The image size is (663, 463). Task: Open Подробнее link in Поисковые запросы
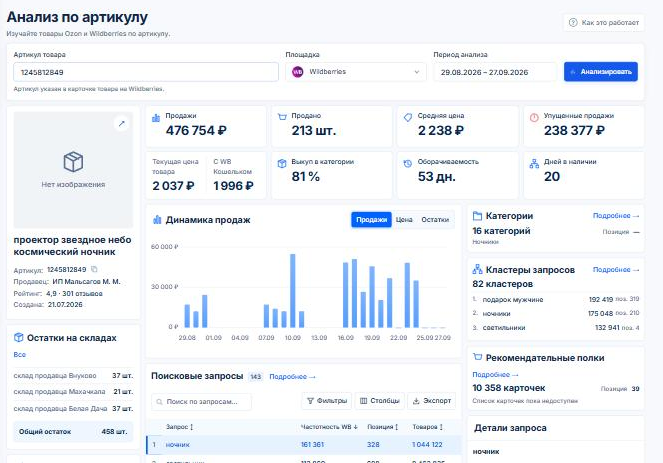tap(292, 377)
